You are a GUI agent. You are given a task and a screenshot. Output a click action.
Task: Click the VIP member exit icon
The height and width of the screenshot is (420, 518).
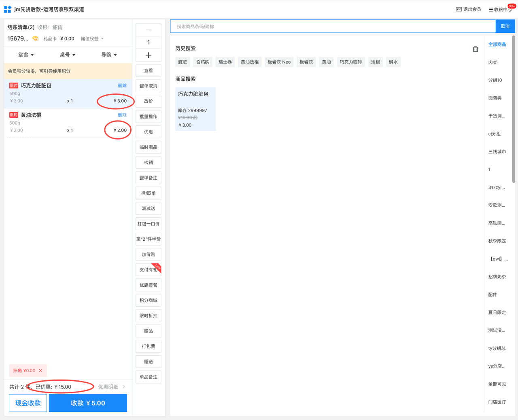[459, 9]
